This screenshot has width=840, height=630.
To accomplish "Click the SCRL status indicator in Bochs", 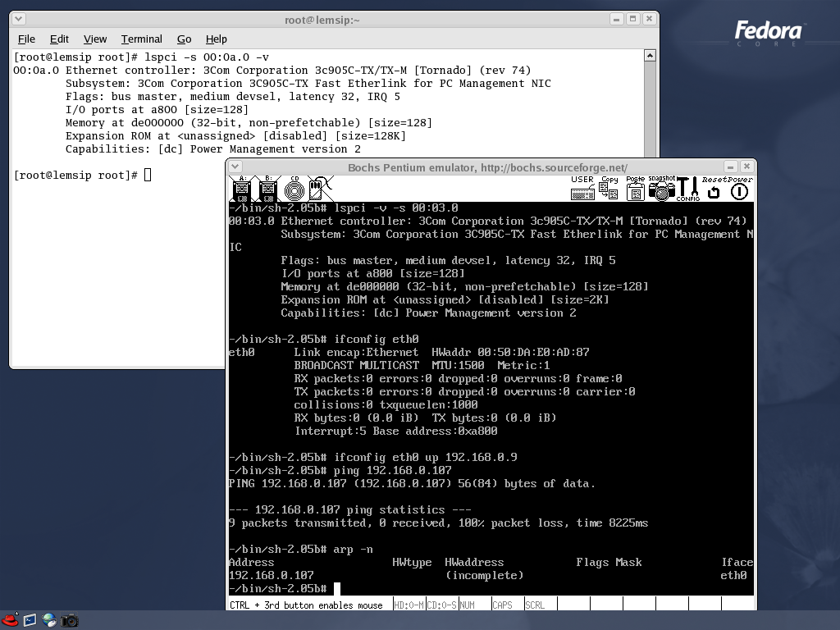I will click(541, 605).
